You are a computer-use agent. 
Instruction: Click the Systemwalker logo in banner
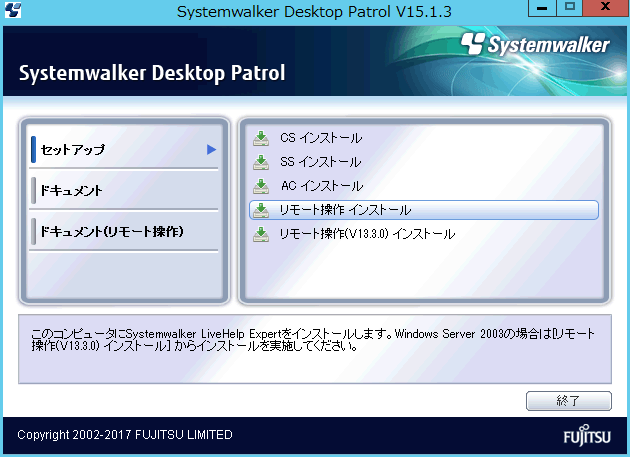tap(535, 44)
